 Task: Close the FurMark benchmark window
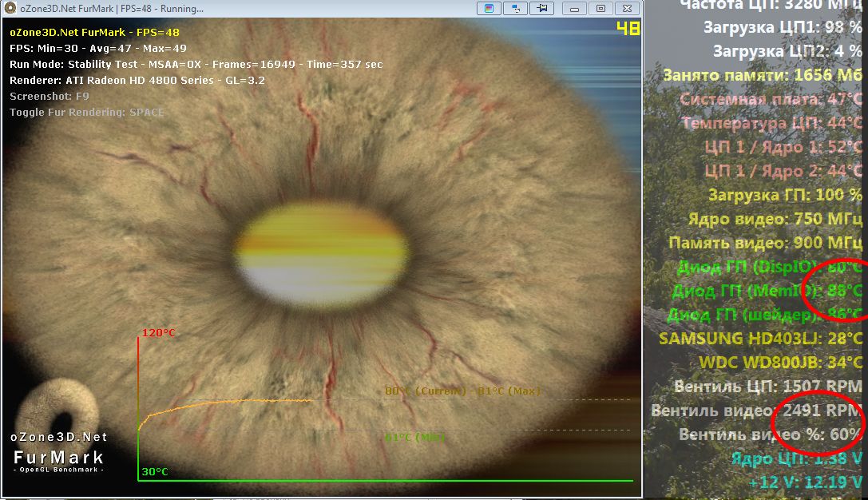pyautogui.click(x=627, y=9)
